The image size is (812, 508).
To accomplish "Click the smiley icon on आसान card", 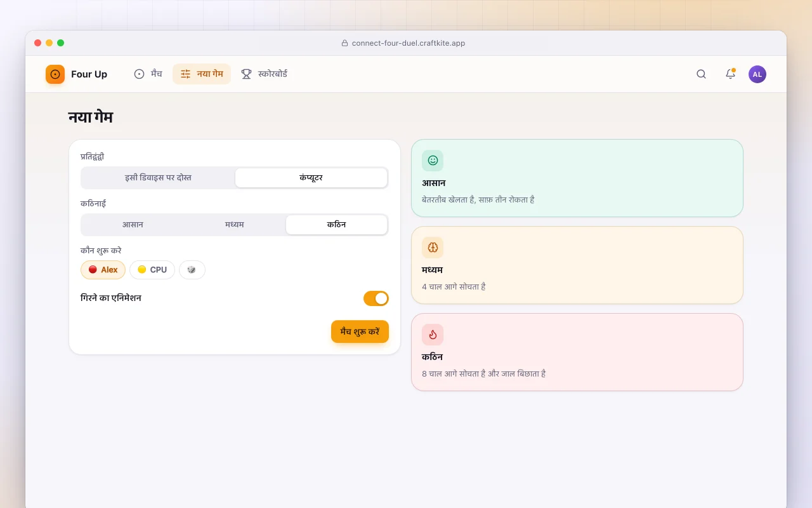I will pyautogui.click(x=433, y=161).
